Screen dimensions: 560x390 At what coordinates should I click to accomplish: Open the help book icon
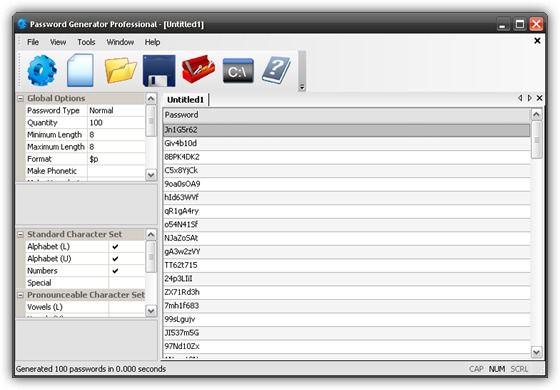(276, 70)
